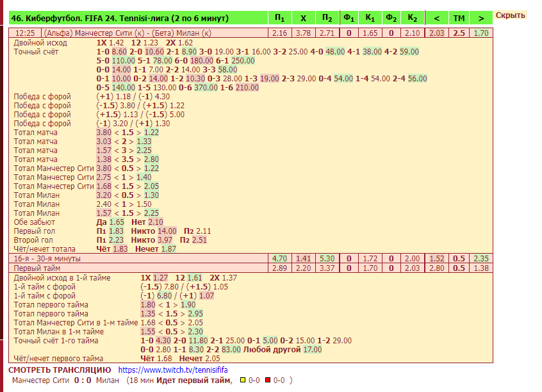
Task: Pick first half double chance 1X 1.27
Action: tap(160, 278)
